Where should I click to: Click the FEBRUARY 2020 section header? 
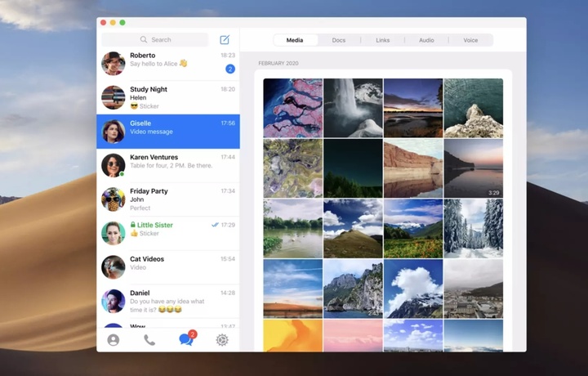278,63
